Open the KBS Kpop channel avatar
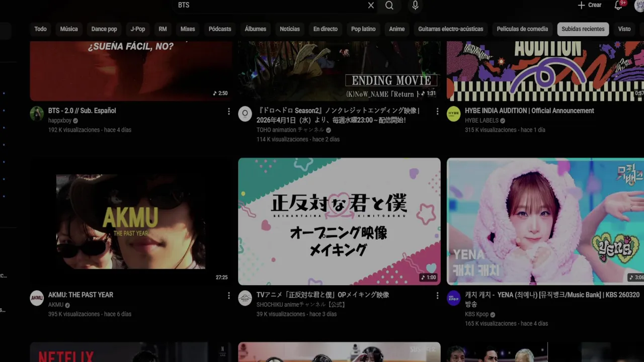The height and width of the screenshot is (362, 644). pos(454,298)
